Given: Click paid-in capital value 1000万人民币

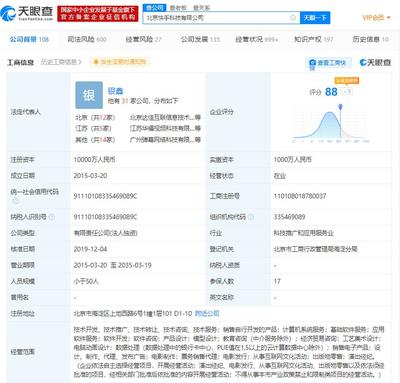Looking at the screenshot, I should tap(292, 159).
